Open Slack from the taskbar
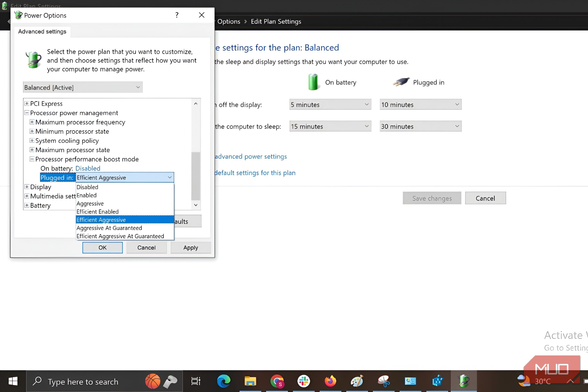The width and height of the screenshot is (588, 392). click(x=304, y=381)
